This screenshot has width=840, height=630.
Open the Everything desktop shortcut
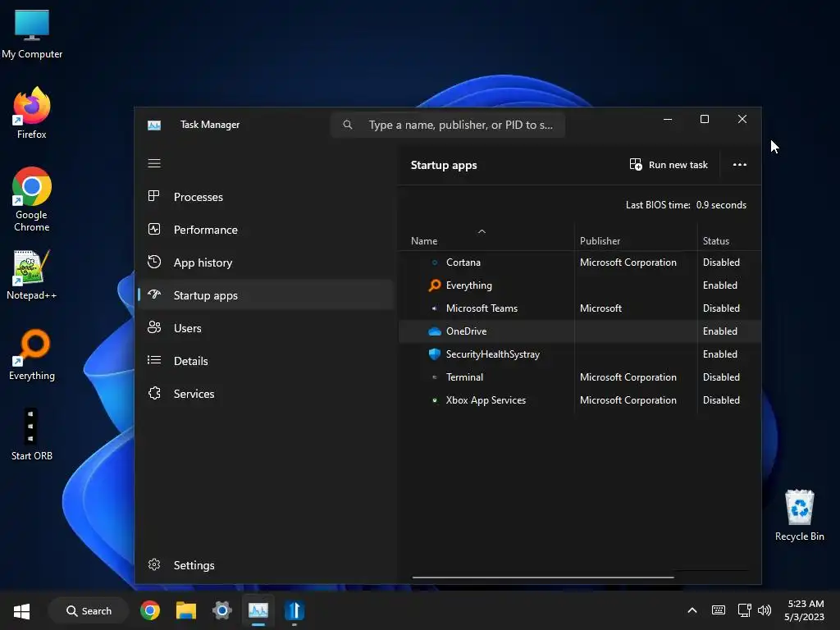[32, 354]
